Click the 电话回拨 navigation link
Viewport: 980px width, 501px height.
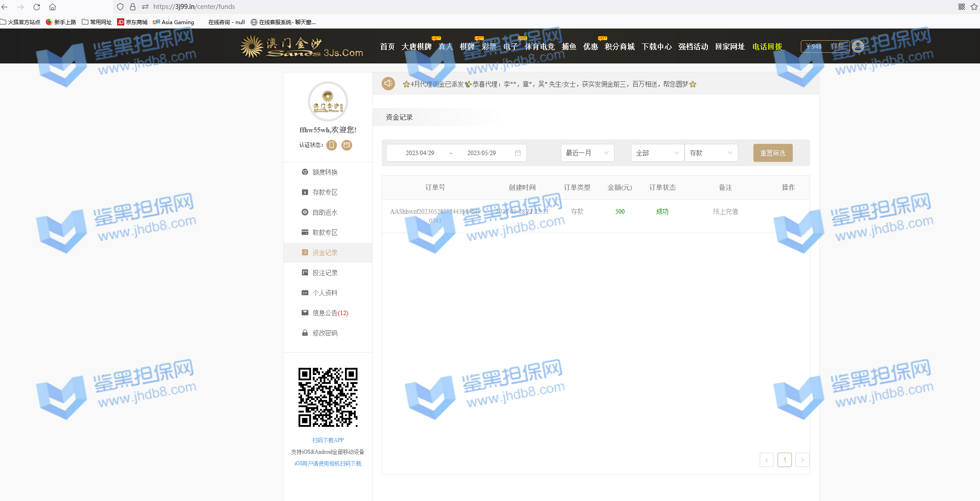767,46
